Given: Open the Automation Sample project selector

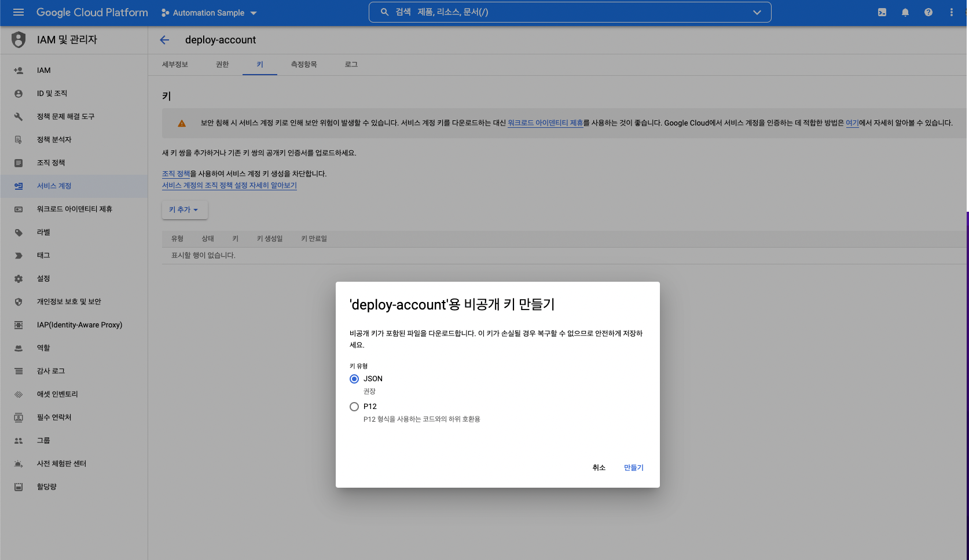Looking at the screenshot, I should point(209,13).
